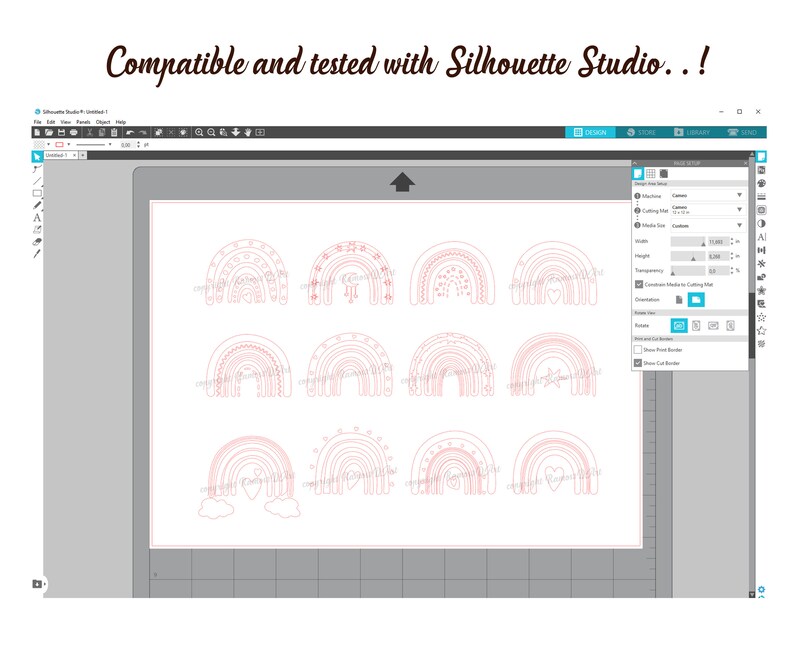794x670 pixels.
Task: Choose the third rotate view option
Action: click(x=713, y=326)
